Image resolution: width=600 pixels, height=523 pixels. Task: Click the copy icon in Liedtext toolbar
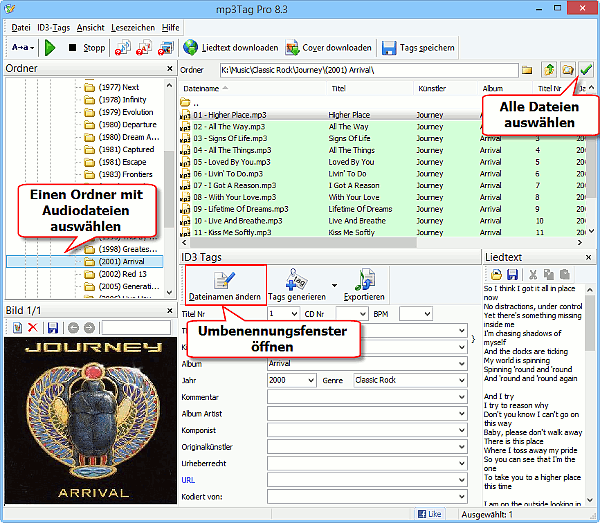(549, 274)
